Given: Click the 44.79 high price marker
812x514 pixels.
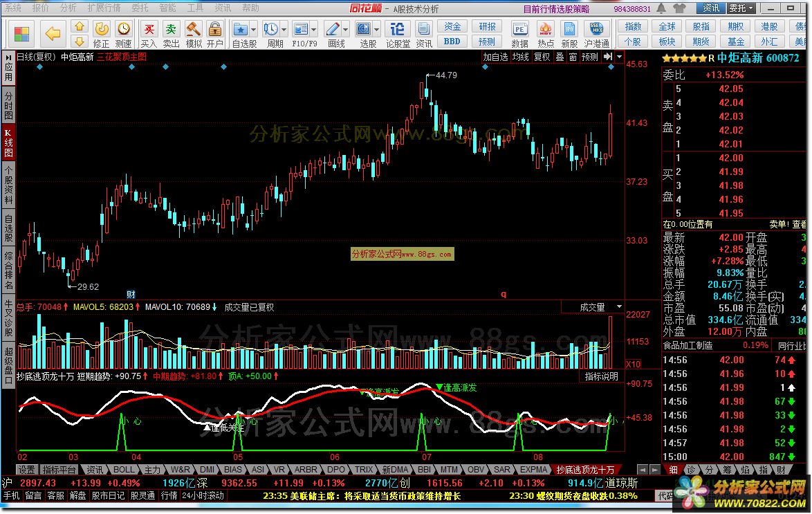Looking at the screenshot, I should click(x=446, y=75).
